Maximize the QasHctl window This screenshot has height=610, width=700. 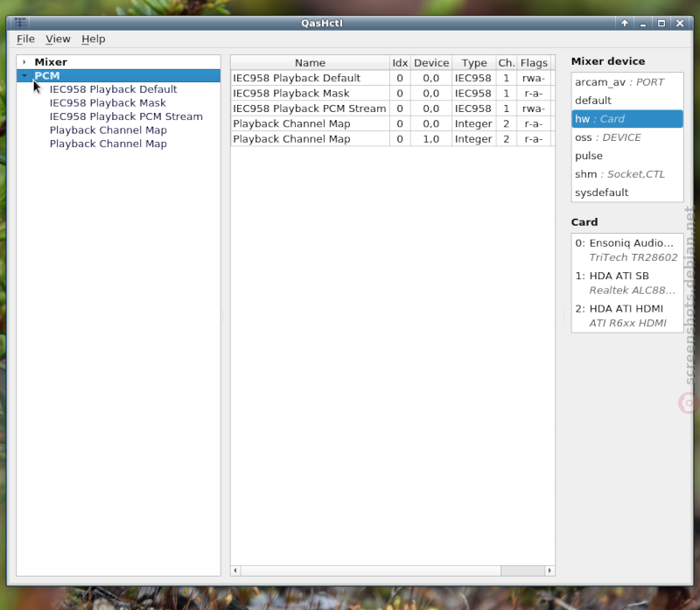pos(661,24)
